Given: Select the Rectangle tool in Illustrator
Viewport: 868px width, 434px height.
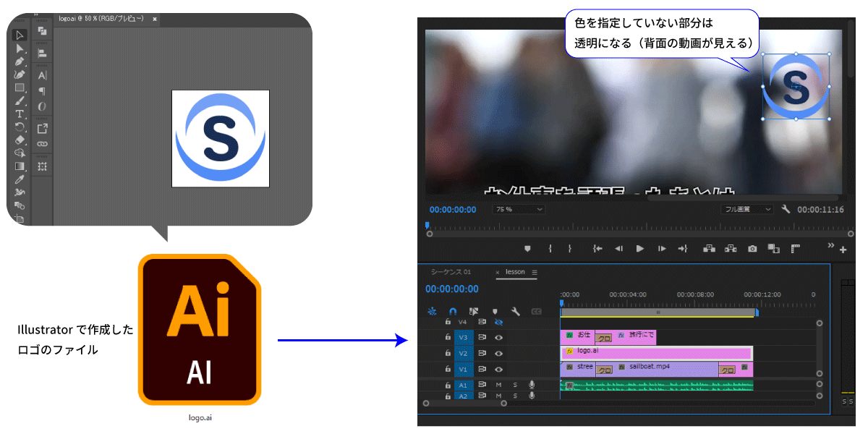Looking at the screenshot, I should coord(20,88).
